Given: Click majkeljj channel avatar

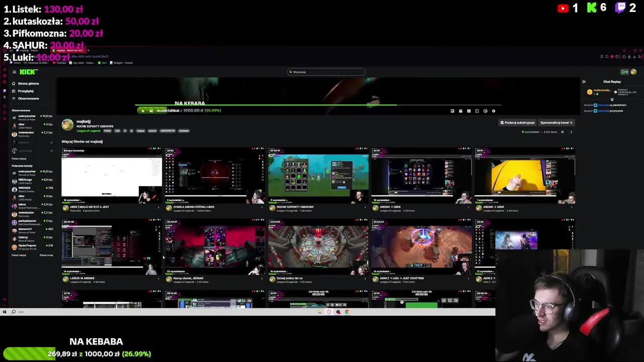Looking at the screenshot, I should point(67,125).
